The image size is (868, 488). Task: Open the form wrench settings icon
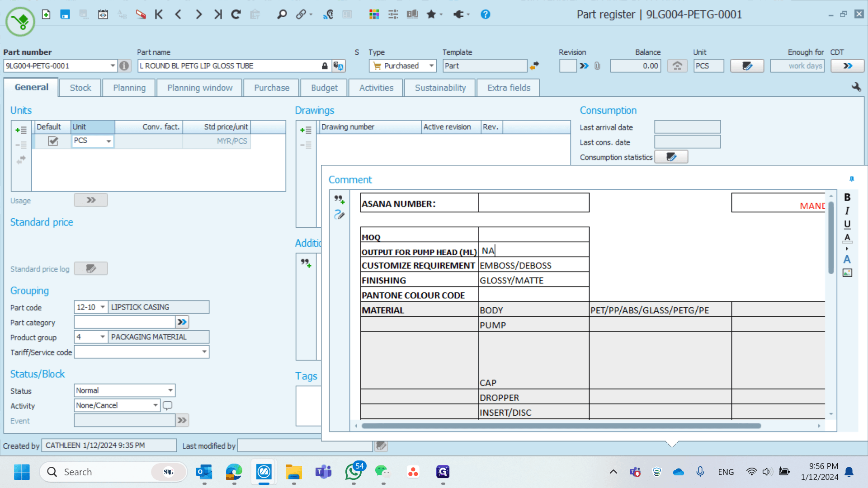(x=856, y=87)
